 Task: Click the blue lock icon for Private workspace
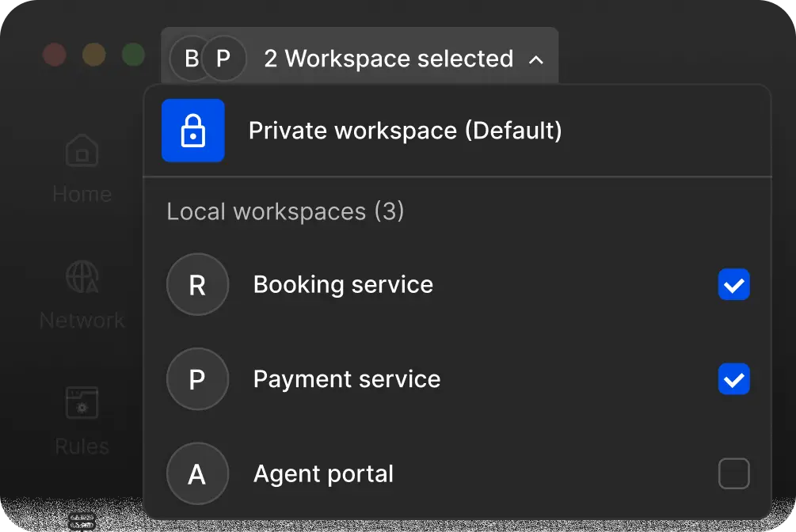(x=192, y=130)
